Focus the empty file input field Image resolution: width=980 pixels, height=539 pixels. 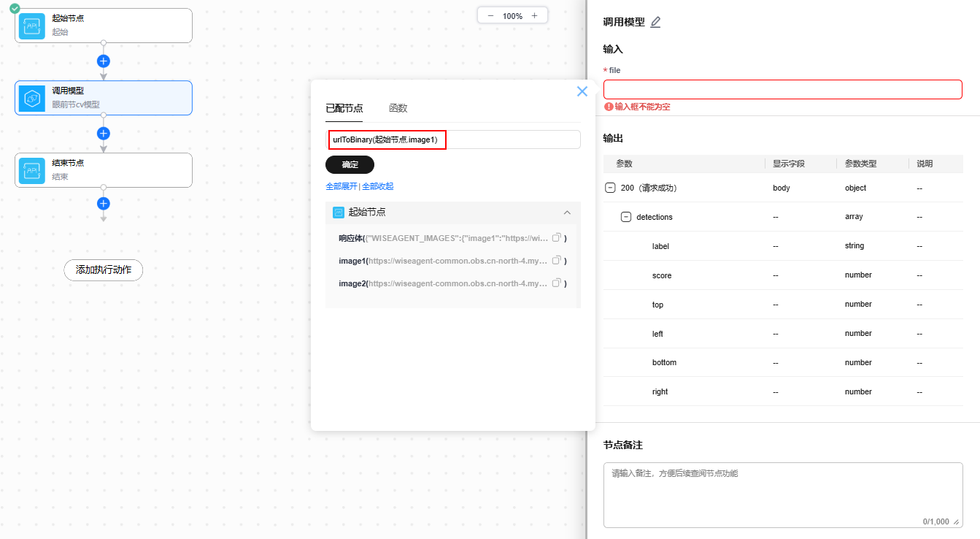[782, 90]
